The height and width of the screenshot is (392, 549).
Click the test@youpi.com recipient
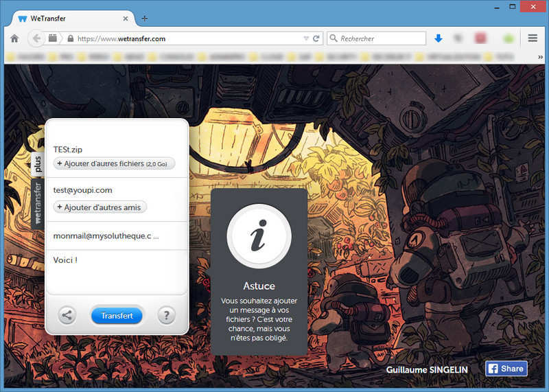tap(82, 190)
